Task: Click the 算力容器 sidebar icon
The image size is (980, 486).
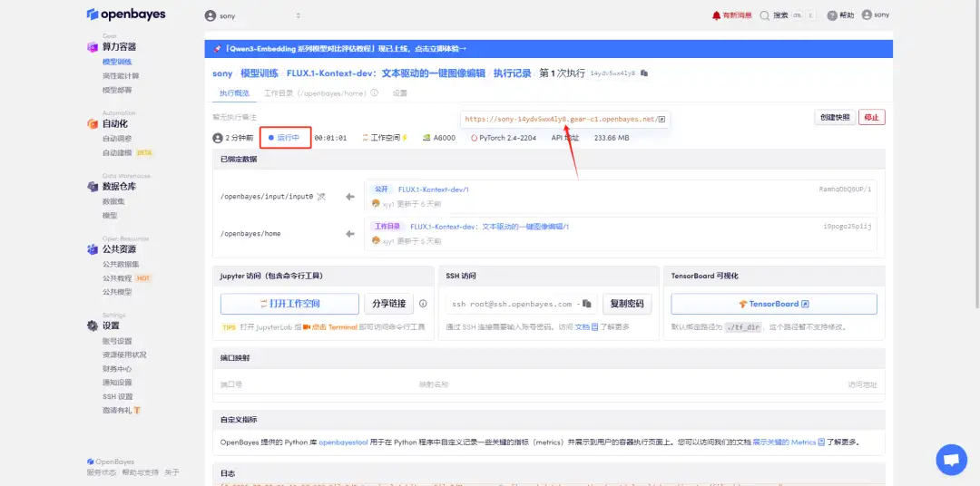Action: (93, 47)
